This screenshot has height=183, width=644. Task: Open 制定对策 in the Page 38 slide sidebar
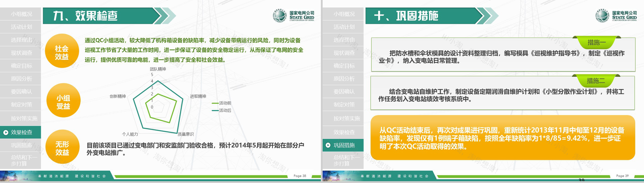tap(21, 105)
